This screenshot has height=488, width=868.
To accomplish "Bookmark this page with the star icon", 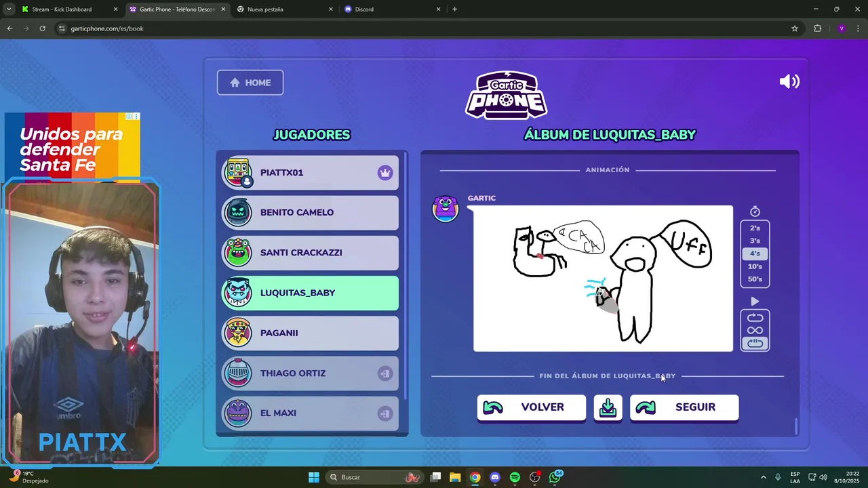I will point(795,28).
